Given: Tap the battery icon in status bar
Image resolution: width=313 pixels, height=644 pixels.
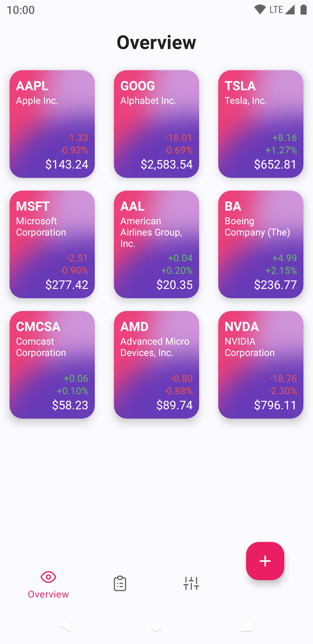Looking at the screenshot, I should (303, 10).
